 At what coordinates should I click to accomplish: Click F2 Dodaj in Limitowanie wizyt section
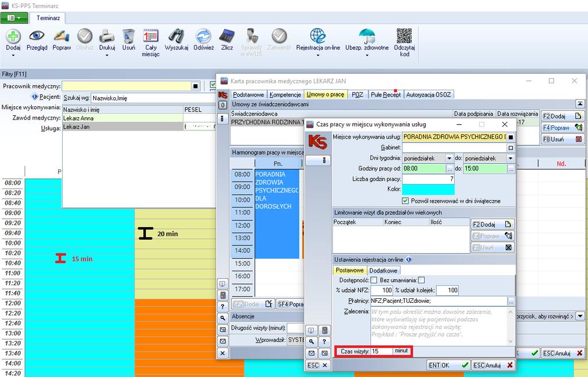point(492,224)
